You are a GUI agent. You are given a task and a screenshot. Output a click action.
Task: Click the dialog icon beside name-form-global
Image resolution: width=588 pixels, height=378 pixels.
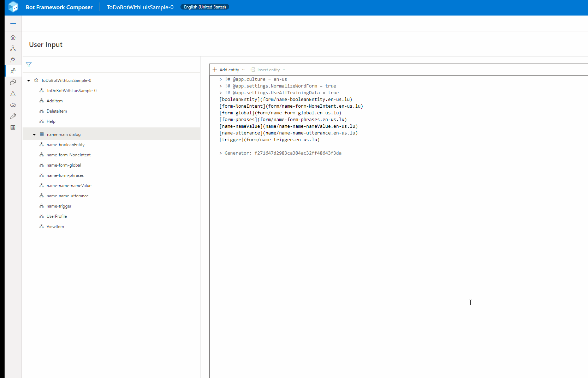(41, 165)
